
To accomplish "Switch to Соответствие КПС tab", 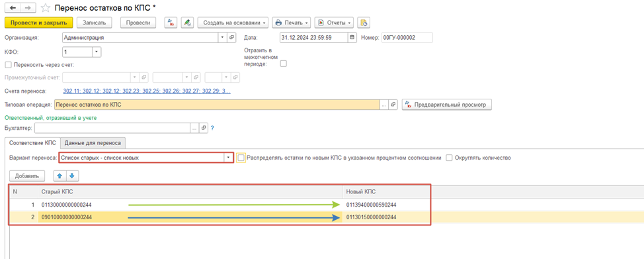I will [32, 143].
